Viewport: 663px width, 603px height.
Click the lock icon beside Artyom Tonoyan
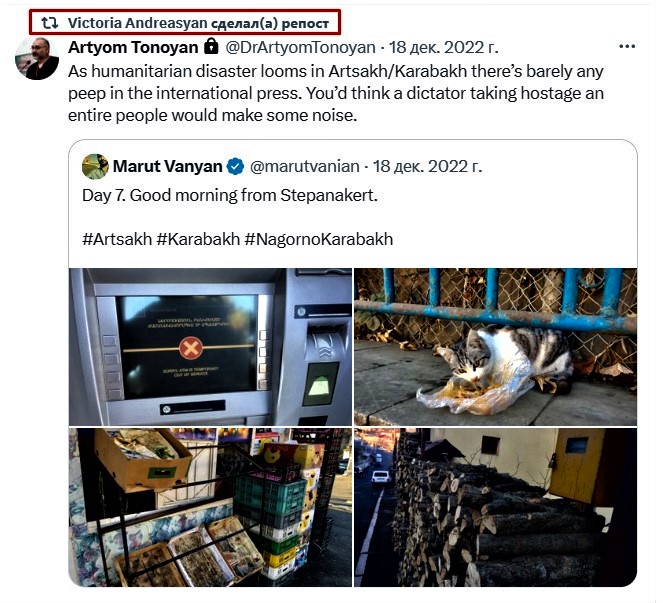pos(211,46)
